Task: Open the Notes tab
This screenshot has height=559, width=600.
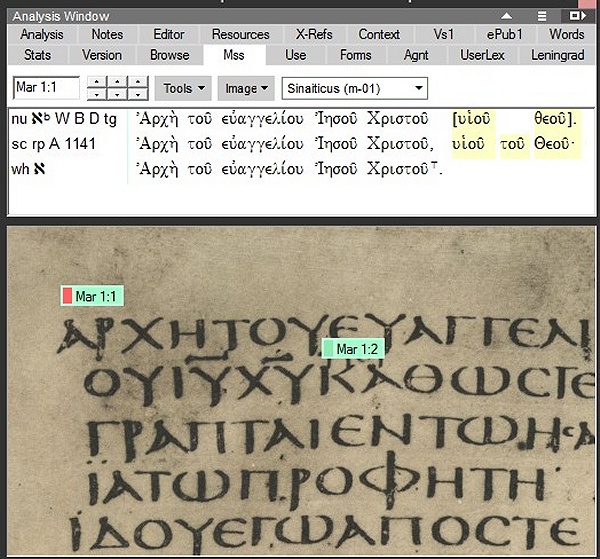Action: coord(108,34)
